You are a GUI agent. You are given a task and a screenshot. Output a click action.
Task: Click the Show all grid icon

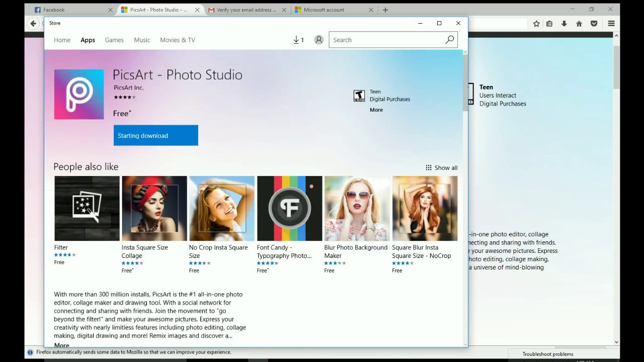tap(429, 168)
